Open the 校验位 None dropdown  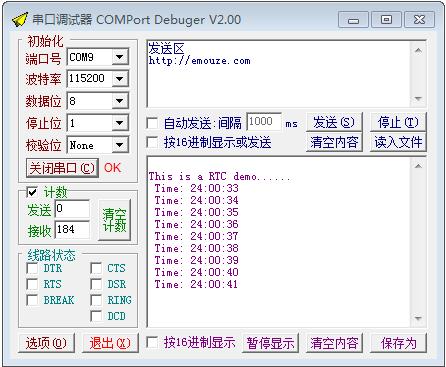120,145
